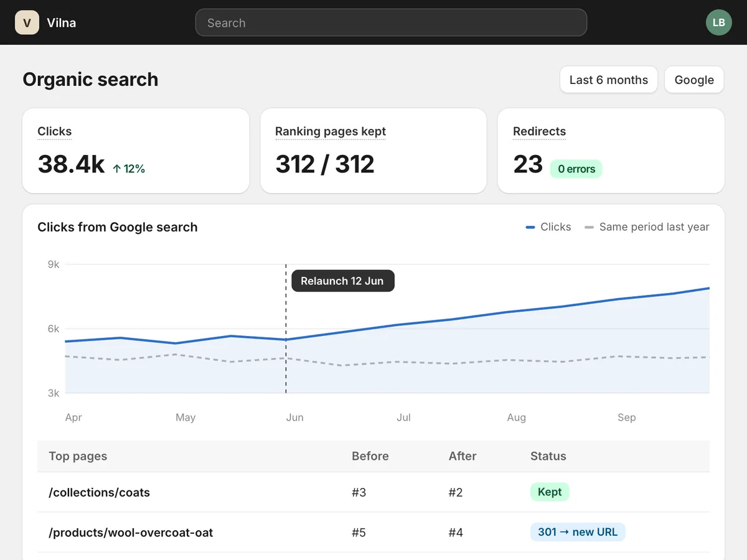
Task: Click the #5 before rank for wool-overcoat
Action: click(359, 533)
